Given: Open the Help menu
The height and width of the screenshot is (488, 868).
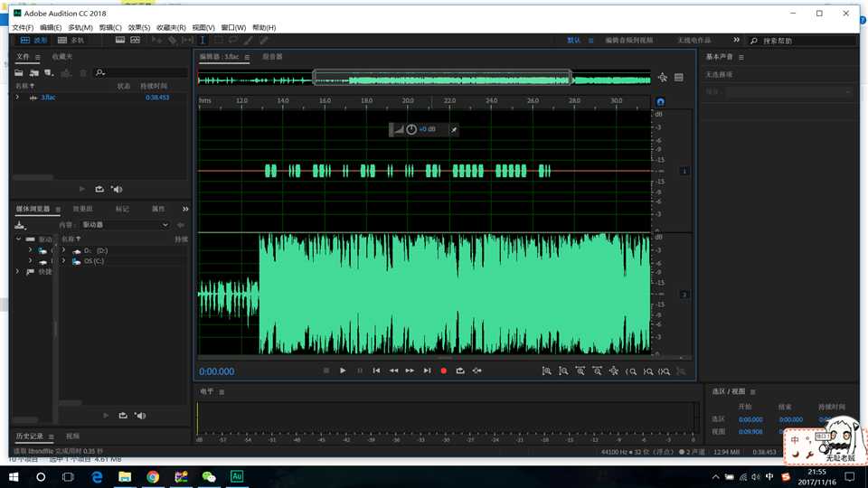Looking at the screenshot, I should pos(264,28).
